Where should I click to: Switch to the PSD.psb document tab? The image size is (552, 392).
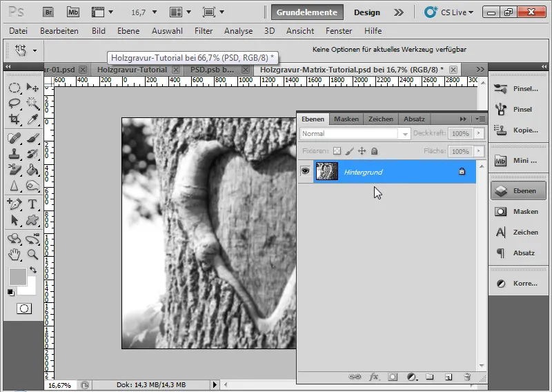pos(212,70)
